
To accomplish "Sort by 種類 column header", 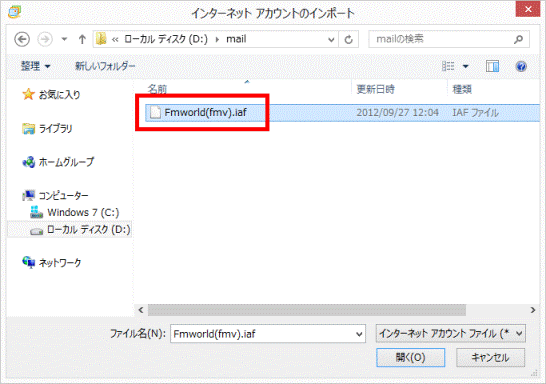I will [x=462, y=89].
